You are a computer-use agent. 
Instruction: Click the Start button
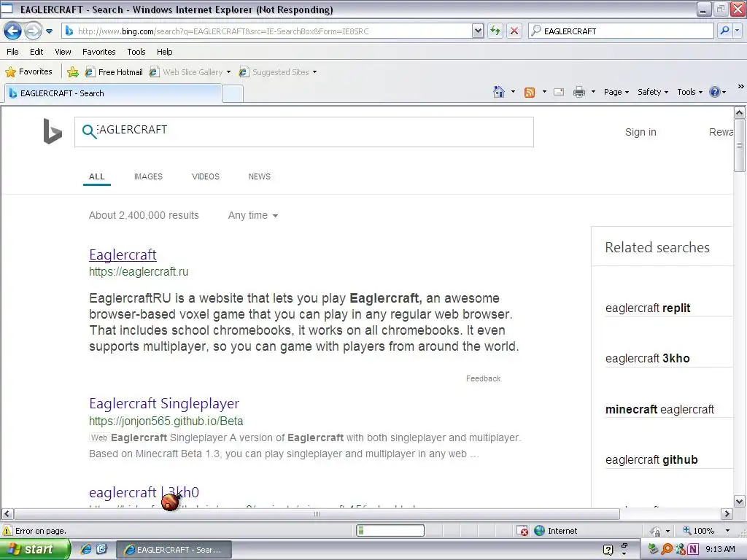(x=35, y=549)
